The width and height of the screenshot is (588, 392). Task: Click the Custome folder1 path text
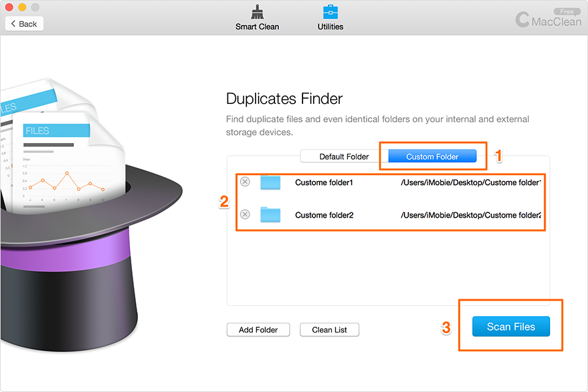[x=471, y=182]
